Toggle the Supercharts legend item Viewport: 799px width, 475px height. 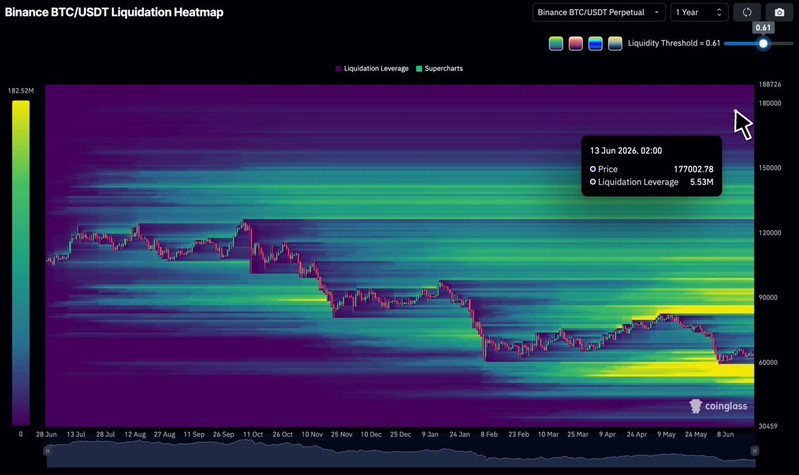click(439, 68)
